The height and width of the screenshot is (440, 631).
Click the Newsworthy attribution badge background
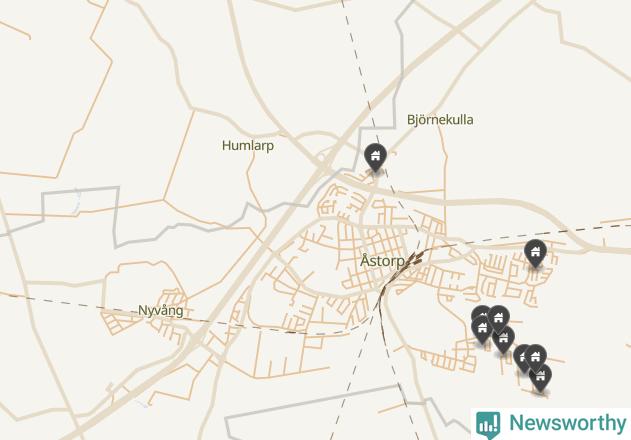(x=551, y=424)
